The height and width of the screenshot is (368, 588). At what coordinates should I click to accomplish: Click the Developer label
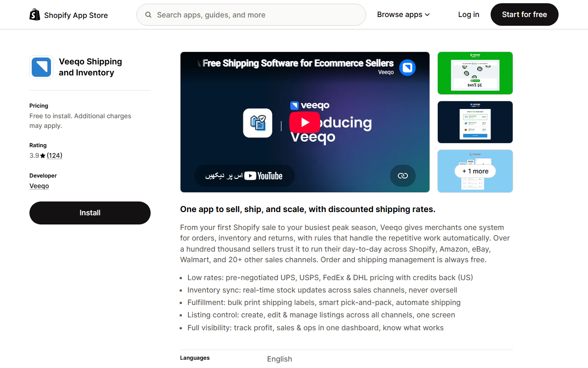pyautogui.click(x=43, y=176)
